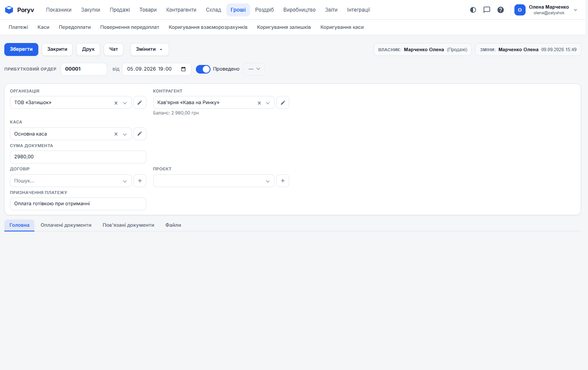Switch to Пов'язані документи tab
This screenshot has width=588, height=370.
pyautogui.click(x=128, y=225)
